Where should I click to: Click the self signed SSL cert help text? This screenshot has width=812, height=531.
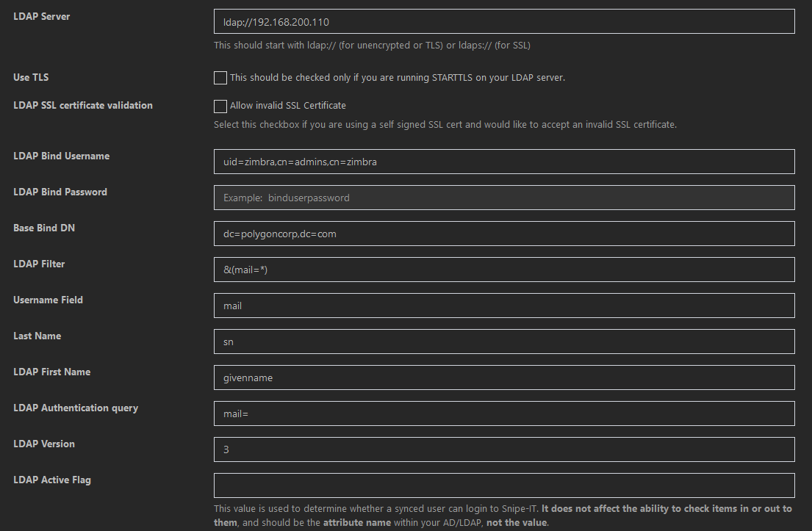coord(445,124)
